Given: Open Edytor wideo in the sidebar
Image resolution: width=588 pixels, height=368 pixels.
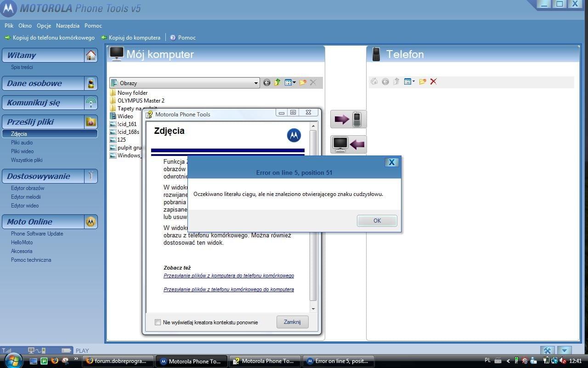Looking at the screenshot, I should 25,206.
